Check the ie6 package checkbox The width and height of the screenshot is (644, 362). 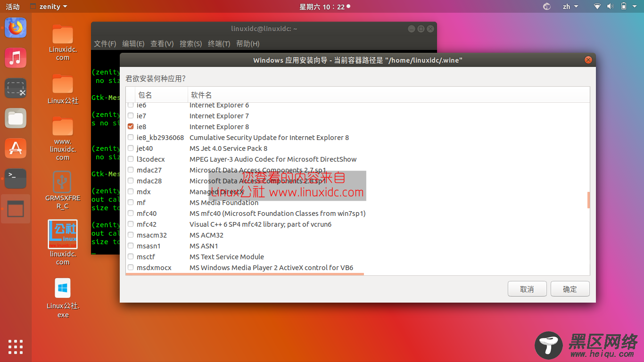(x=131, y=105)
